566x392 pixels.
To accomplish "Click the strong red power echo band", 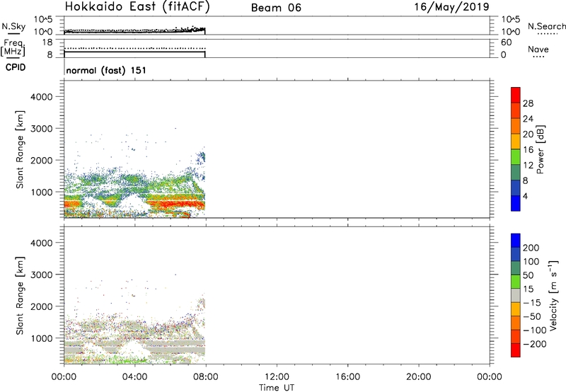I will (x=176, y=205).
